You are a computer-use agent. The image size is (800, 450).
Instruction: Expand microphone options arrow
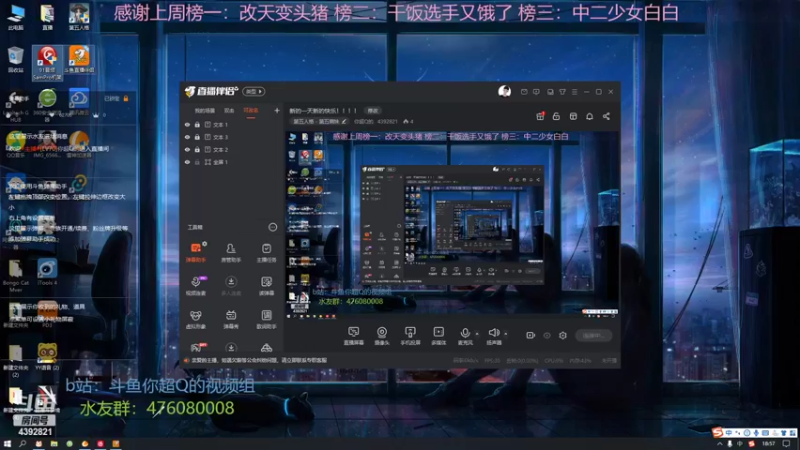coord(477,334)
